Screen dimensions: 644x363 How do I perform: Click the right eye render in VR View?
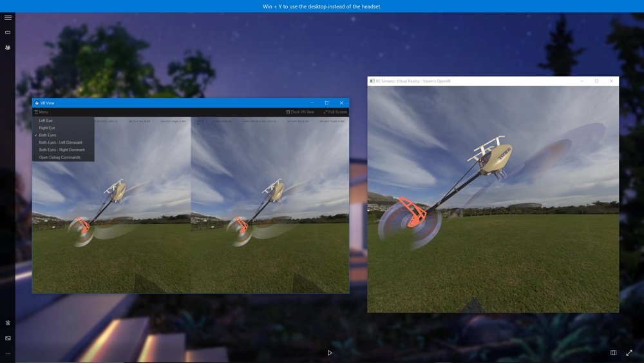point(270,205)
